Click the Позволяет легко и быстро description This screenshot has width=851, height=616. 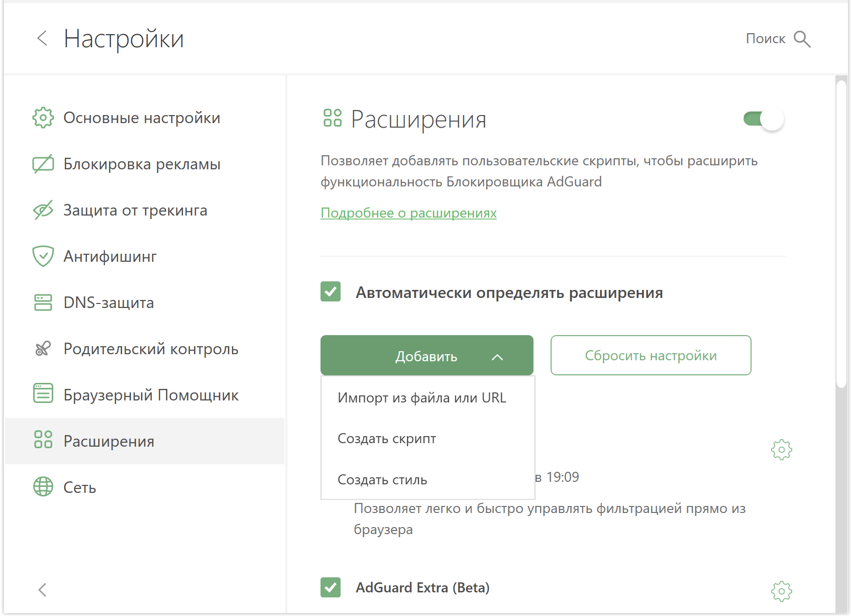tap(550, 519)
